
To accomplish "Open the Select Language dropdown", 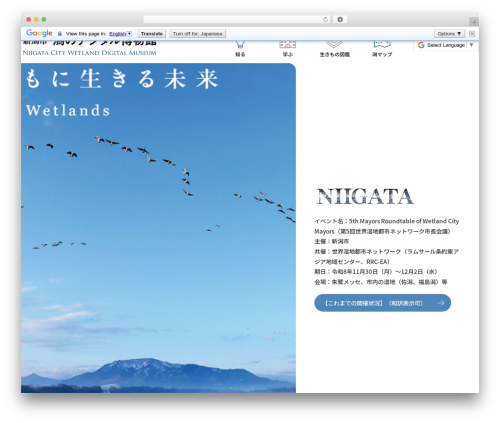I will (x=446, y=45).
